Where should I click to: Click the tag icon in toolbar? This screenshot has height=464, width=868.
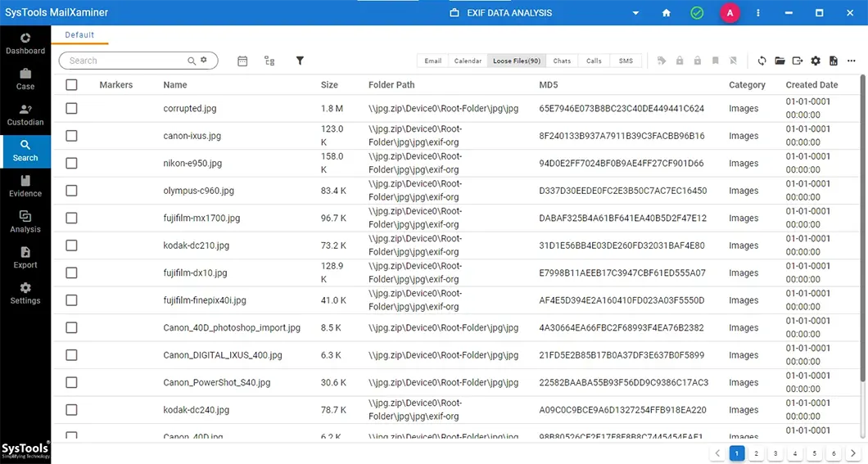(662, 61)
